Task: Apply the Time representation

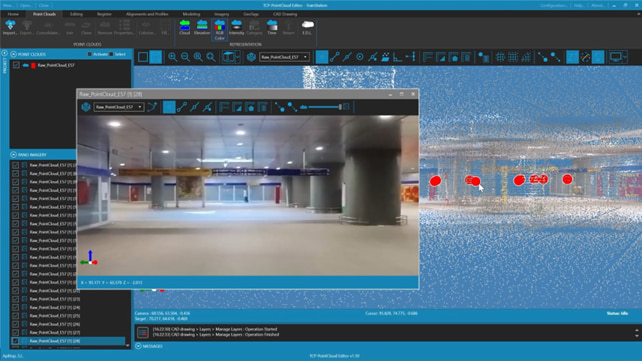Action: (272, 27)
